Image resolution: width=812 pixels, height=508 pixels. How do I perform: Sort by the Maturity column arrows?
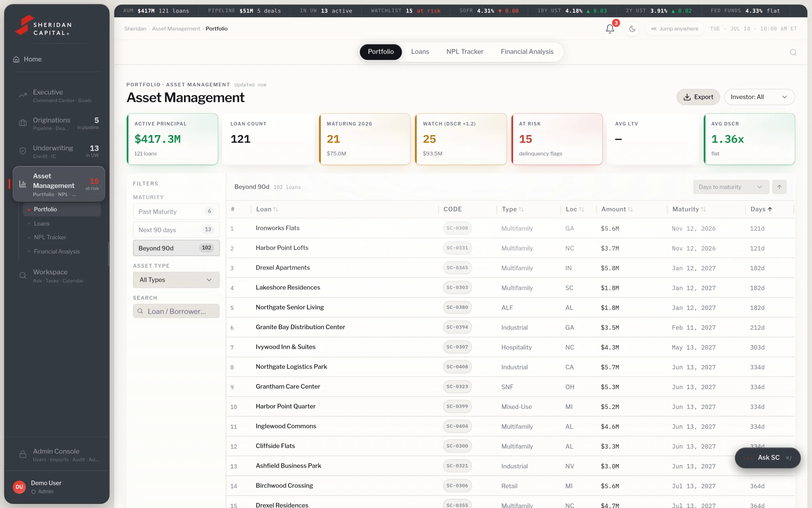(x=703, y=209)
